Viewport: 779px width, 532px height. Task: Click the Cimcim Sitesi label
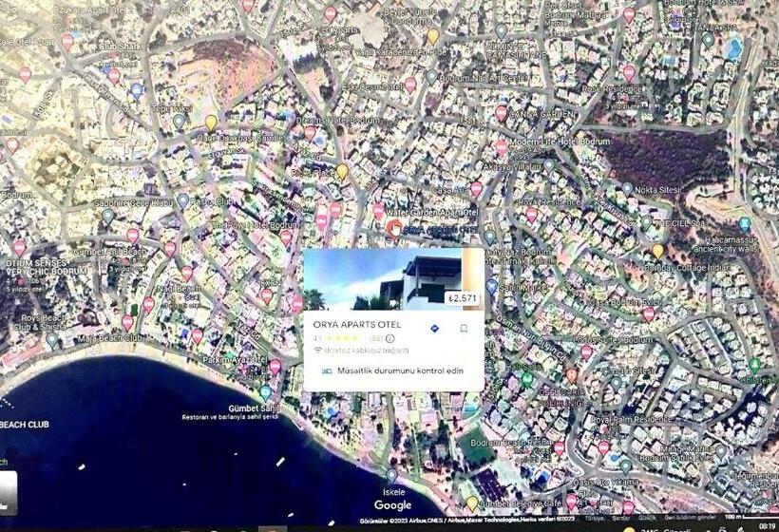627,371
